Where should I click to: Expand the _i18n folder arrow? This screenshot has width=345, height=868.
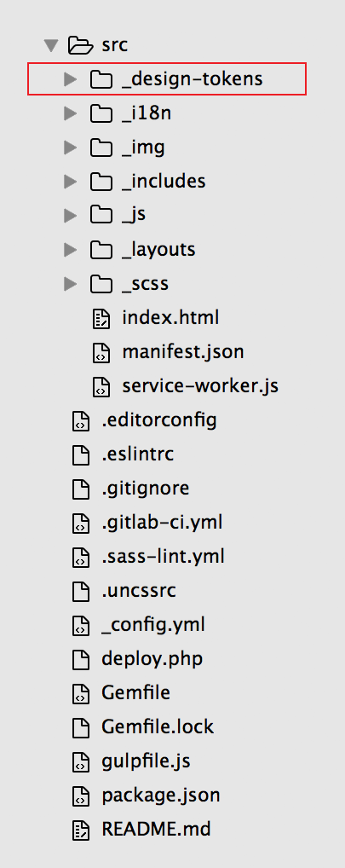pyautogui.click(x=70, y=114)
